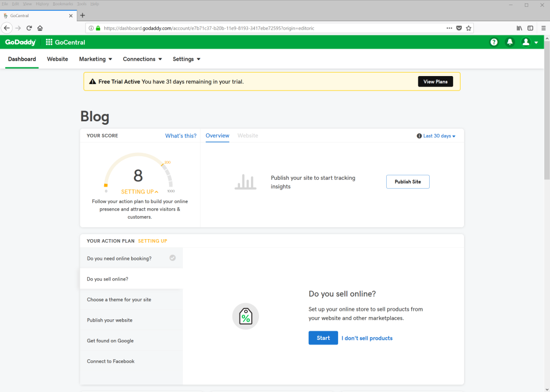This screenshot has width=550, height=392.
Task: Click the checkmark on the online booking step
Action: [x=172, y=258]
